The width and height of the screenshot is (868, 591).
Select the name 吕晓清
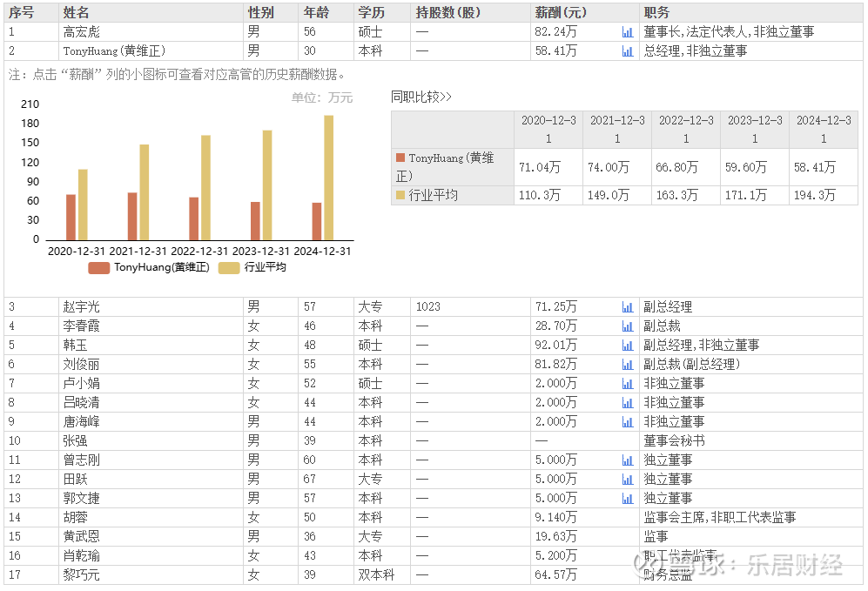tap(81, 403)
